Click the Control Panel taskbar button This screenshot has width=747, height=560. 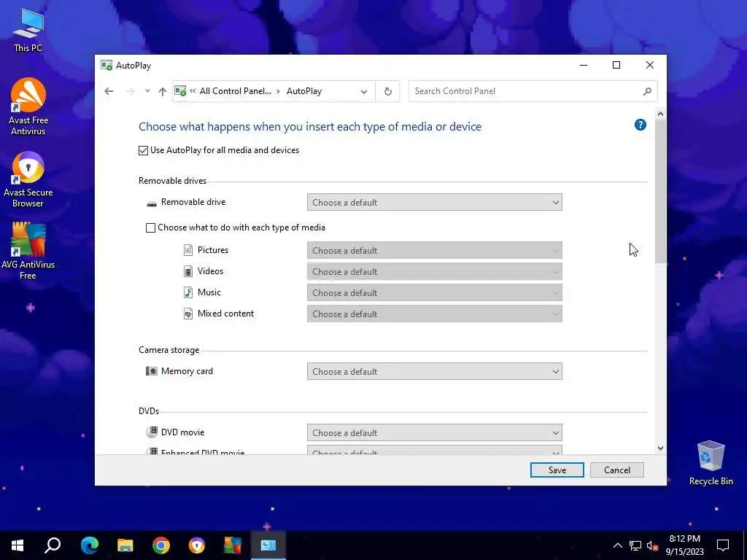[x=268, y=545]
